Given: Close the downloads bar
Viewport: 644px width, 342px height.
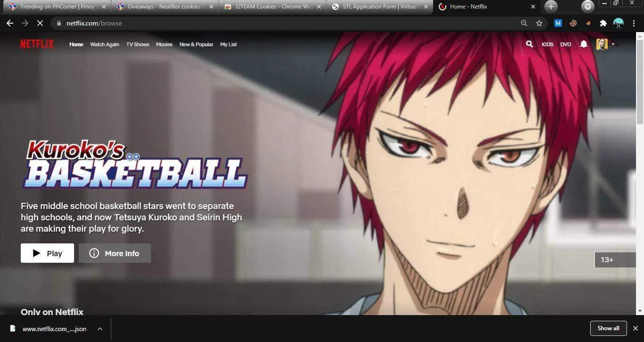Looking at the screenshot, I should click(635, 328).
